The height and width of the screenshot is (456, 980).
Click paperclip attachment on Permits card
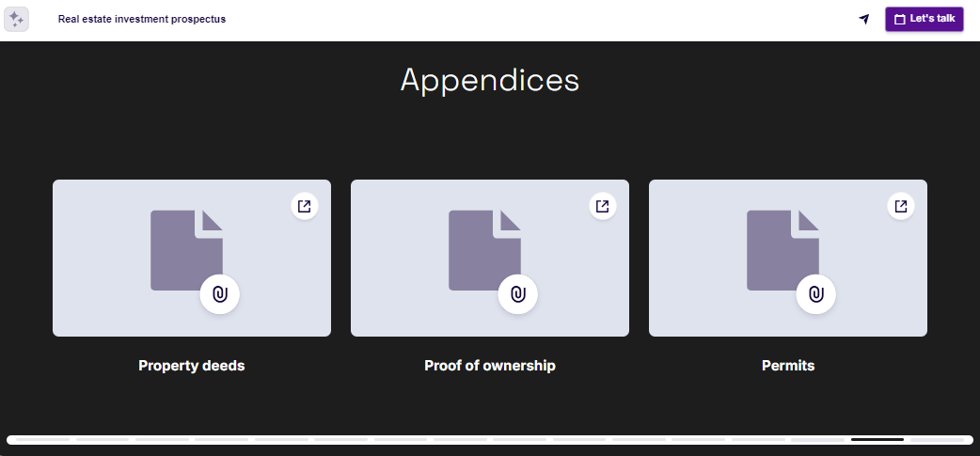tap(815, 294)
